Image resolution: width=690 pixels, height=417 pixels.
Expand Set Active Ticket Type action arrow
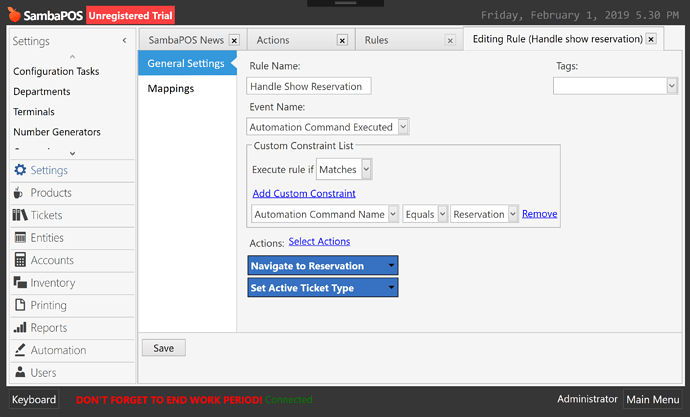(391, 287)
